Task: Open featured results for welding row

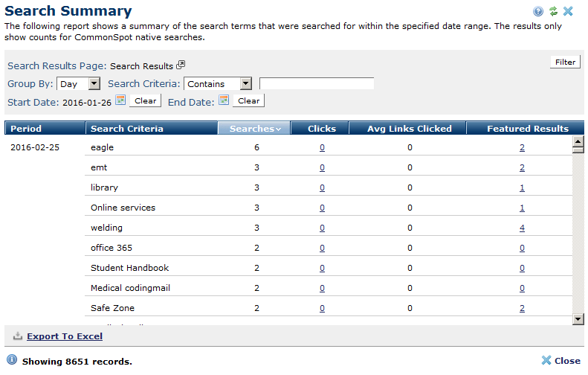Action: [x=522, y=228]
